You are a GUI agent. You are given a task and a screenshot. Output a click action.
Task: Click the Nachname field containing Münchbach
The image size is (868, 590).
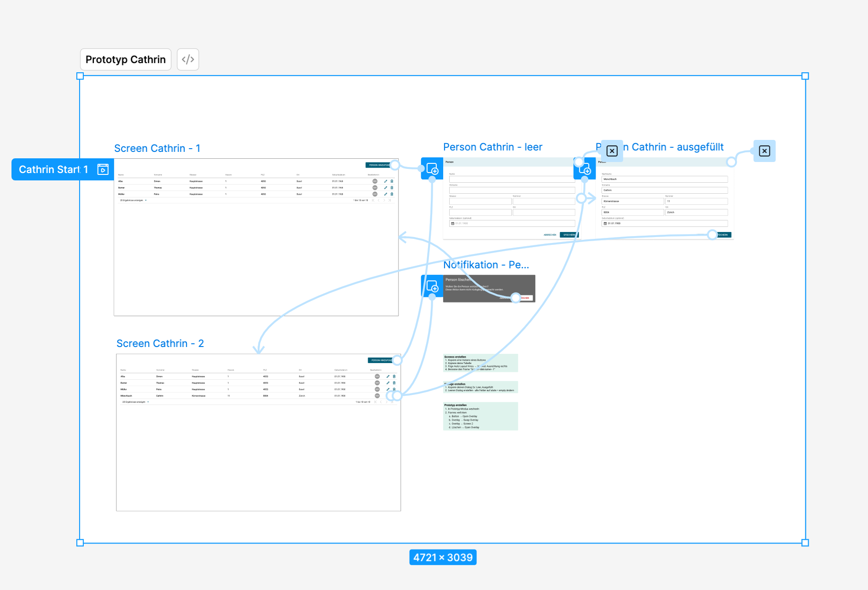[x=664, y=179]
